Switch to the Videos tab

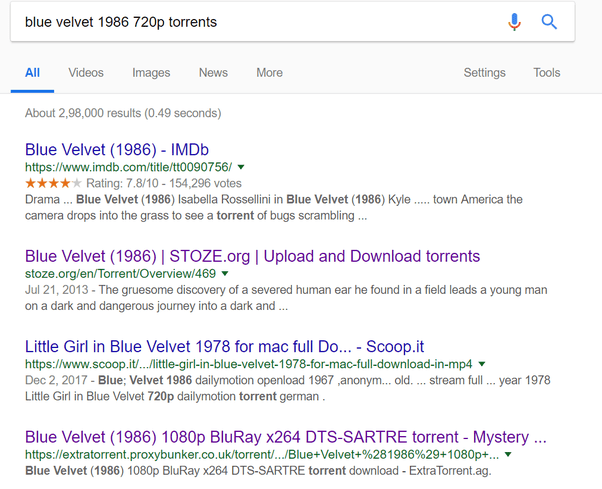(86, 73)
